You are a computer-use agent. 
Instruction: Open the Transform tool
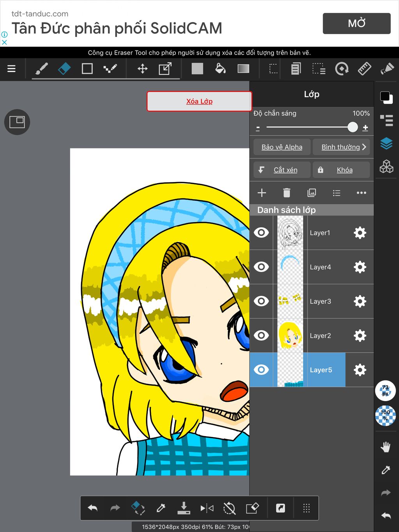[165, 69]
